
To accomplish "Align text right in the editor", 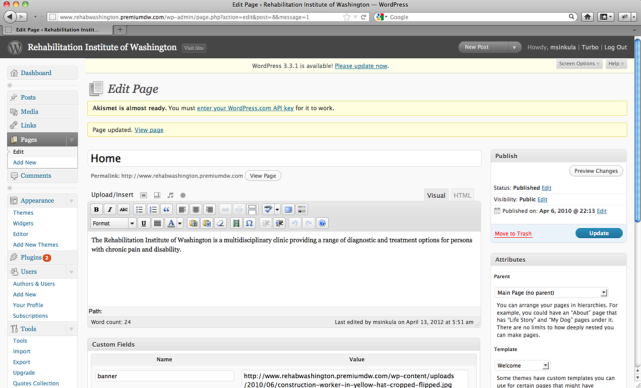I will (x=209, y=209).
